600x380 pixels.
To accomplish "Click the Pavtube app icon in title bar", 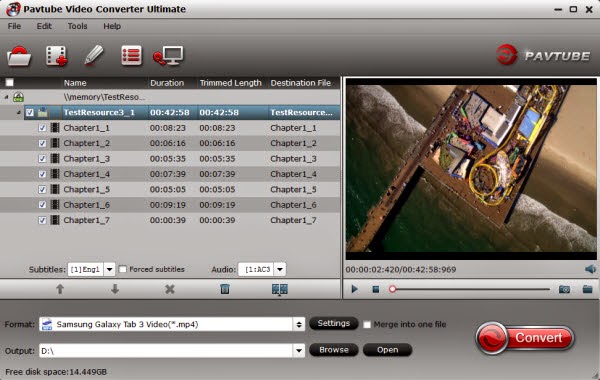I will (x=13, y=9).
